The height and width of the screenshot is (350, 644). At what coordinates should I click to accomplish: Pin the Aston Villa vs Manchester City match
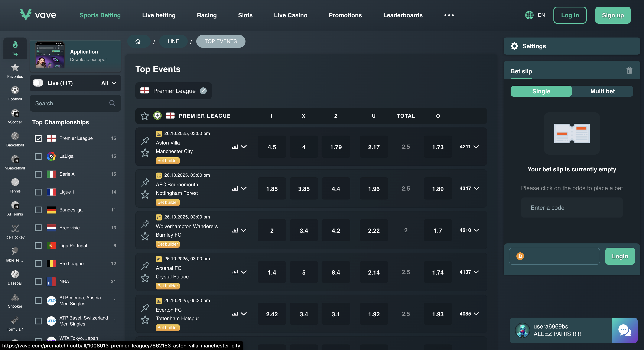(145, 140)
